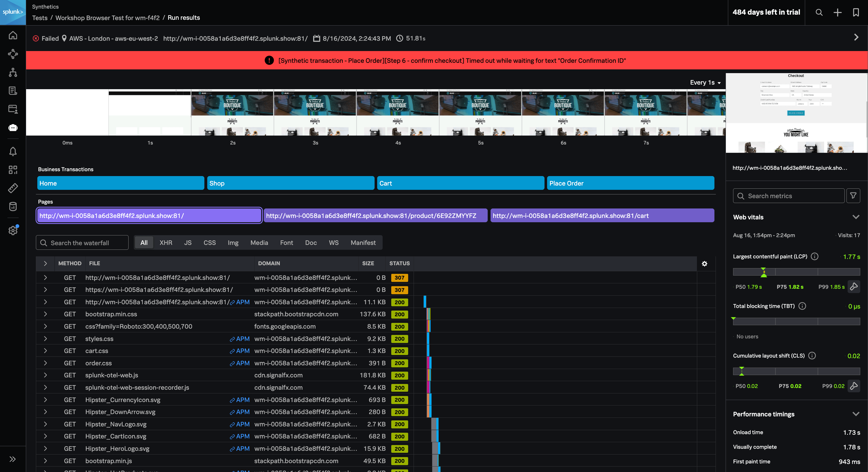This screenshot has width=868, height=472.
Task: Select the Img waterfall filter tab
Action: tap(233, 243)
